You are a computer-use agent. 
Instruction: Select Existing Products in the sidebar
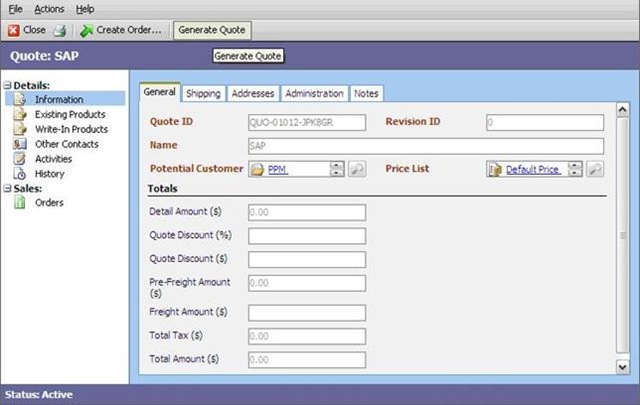[x=70, y=114]
